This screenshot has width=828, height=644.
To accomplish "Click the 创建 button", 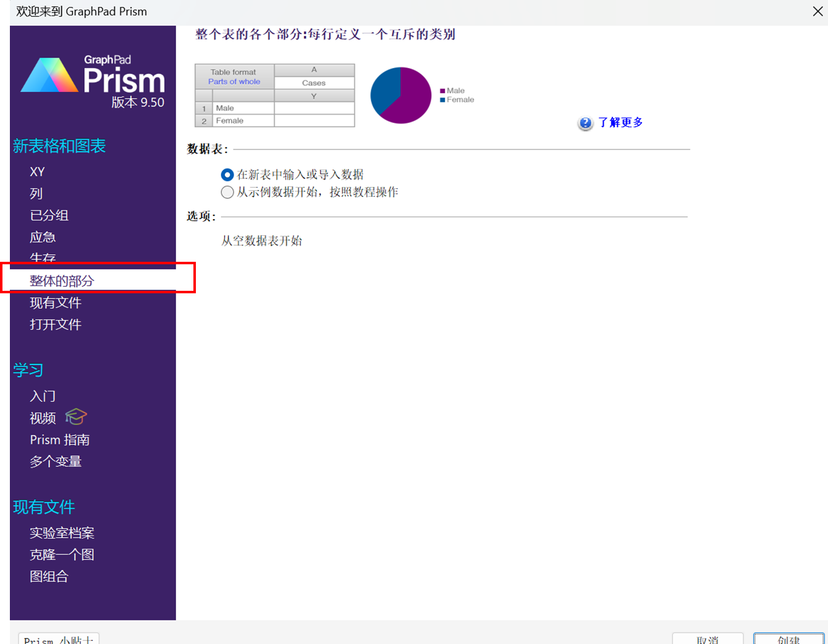I will click(x=788, y=638).
